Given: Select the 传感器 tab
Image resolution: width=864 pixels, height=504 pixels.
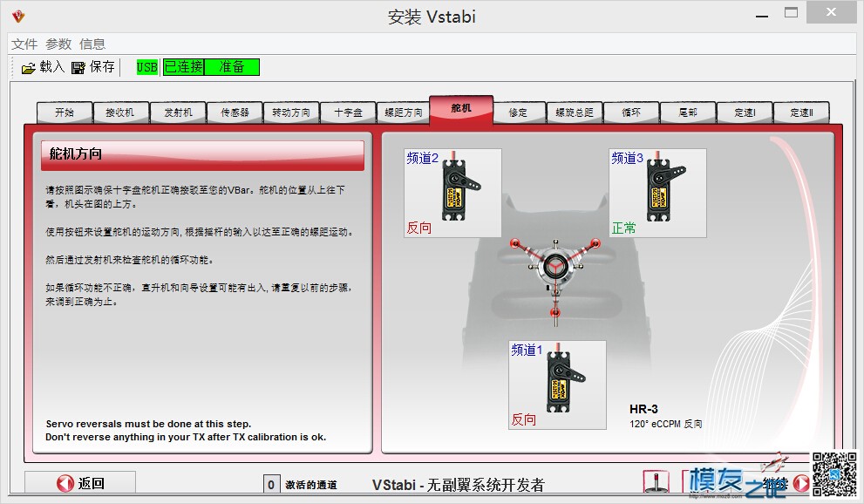Looking at the screenshot, I should pos(235,112).
